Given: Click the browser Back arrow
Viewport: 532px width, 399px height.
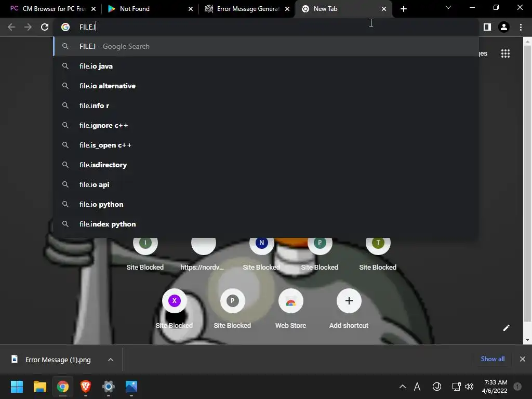Looking at the screenshot, I should pyautogui.click(x=11, y=27).
